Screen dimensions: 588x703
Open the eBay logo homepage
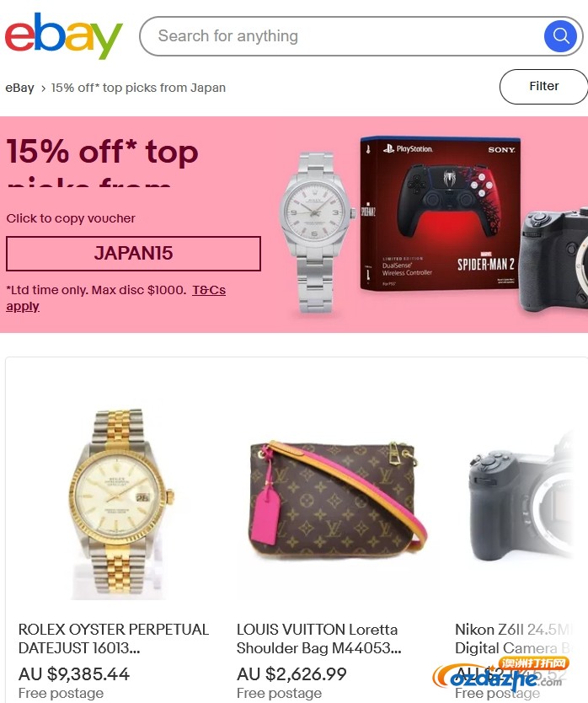[64, 36]
